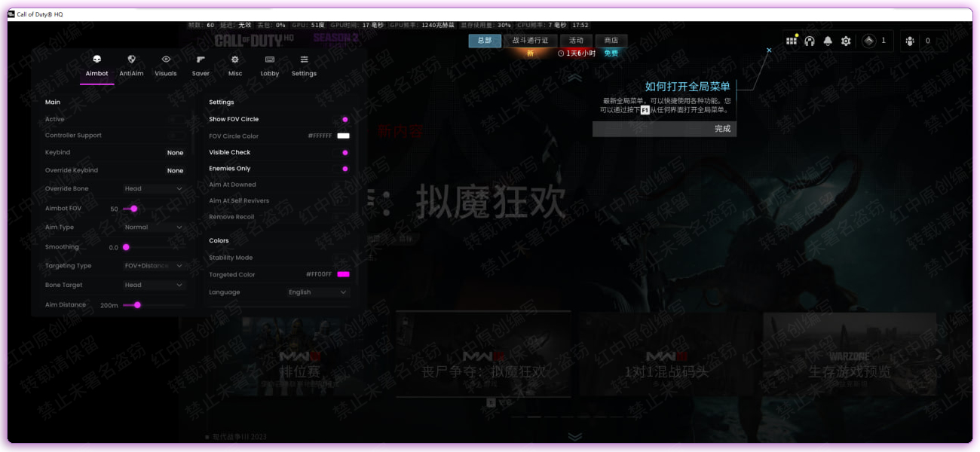980x452 pixels.
Task: Open the notifications bell icon
Action: tap(828, 41)
